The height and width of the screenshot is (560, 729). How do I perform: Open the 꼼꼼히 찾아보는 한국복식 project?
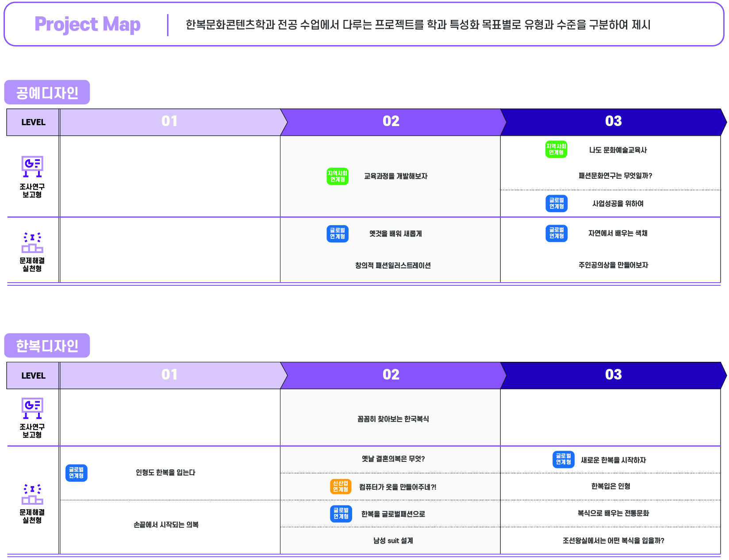coord(393,419)
